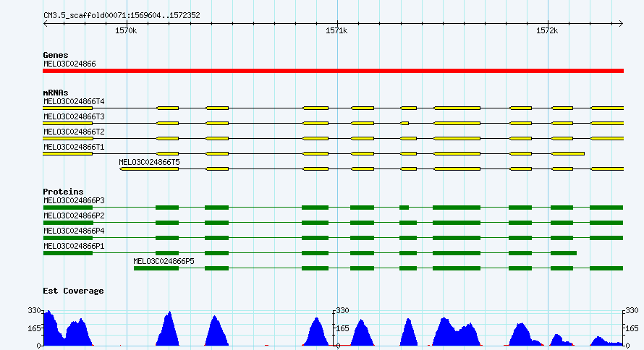644x350 pixels.
Task: Click the rightmost 330 coverage axis label
Action: click(x=632, y=311)
